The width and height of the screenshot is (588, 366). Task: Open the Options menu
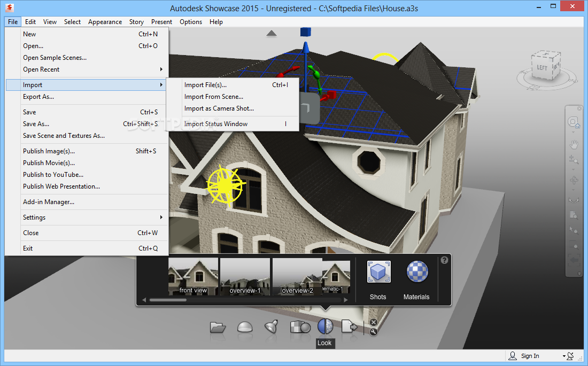[x=191, y=22]
